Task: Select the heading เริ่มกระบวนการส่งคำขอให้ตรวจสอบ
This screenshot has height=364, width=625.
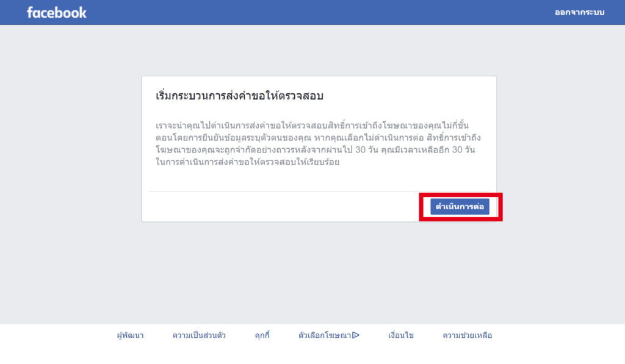Action: pyautogui.click(x=239, y=96)
